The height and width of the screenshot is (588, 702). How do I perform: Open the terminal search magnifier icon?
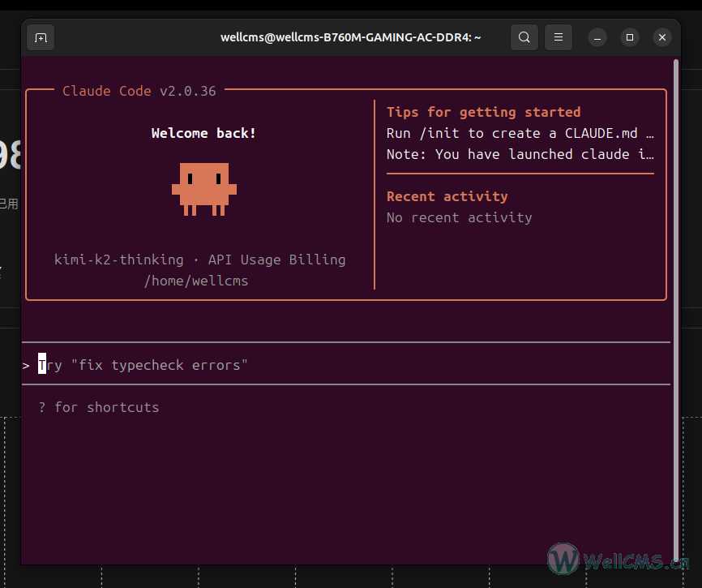click(524, 37)
